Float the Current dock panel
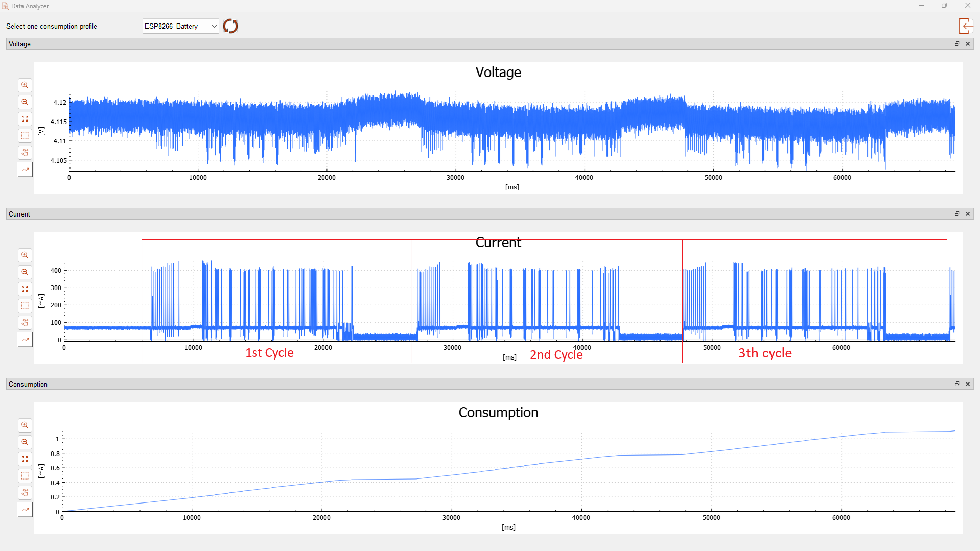 tap(957, 214)
